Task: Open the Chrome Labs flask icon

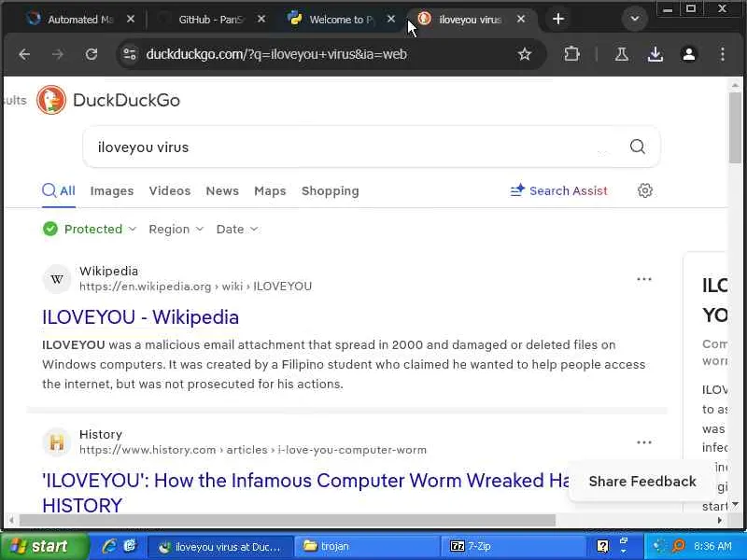Action: [x=621, y=54]
